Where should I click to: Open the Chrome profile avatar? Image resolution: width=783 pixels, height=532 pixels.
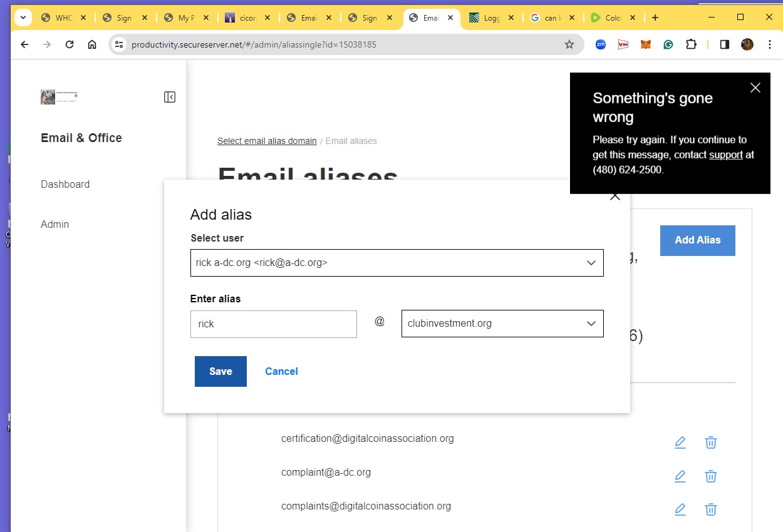click(x=747, y=44)
